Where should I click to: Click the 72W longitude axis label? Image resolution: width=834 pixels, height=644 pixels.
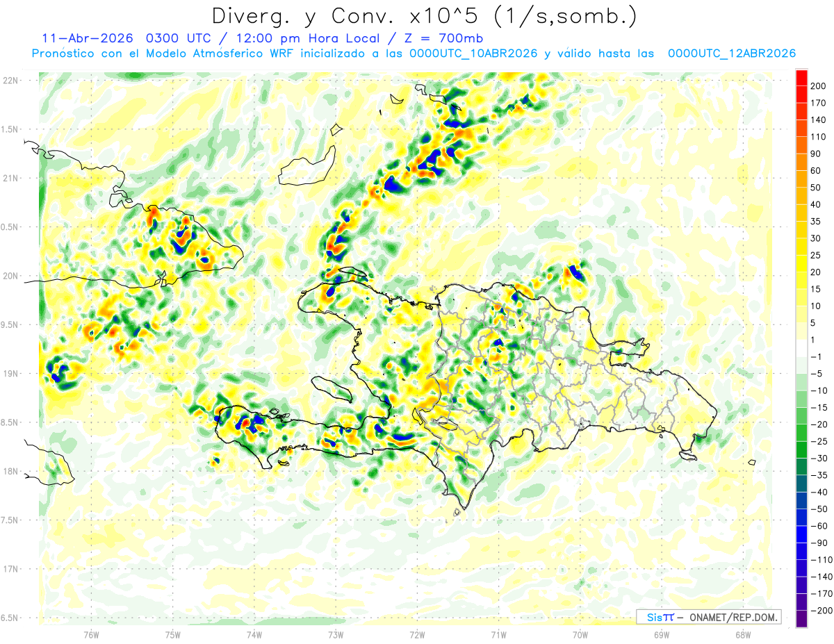417,635
